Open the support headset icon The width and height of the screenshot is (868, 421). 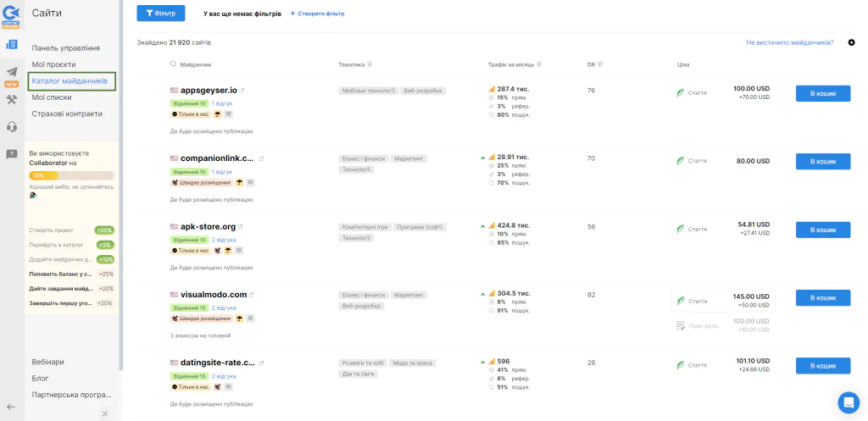click(12, 127)
